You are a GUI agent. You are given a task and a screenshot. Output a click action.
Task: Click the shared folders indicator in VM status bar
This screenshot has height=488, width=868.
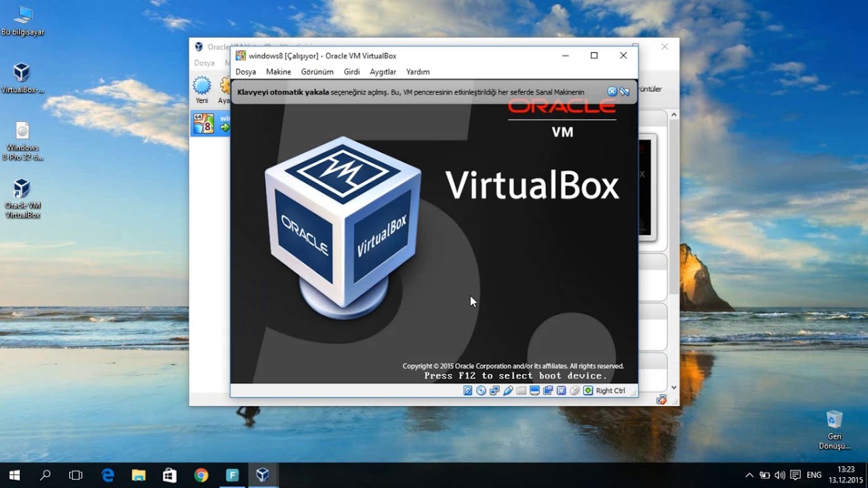(x=521, y=390)
